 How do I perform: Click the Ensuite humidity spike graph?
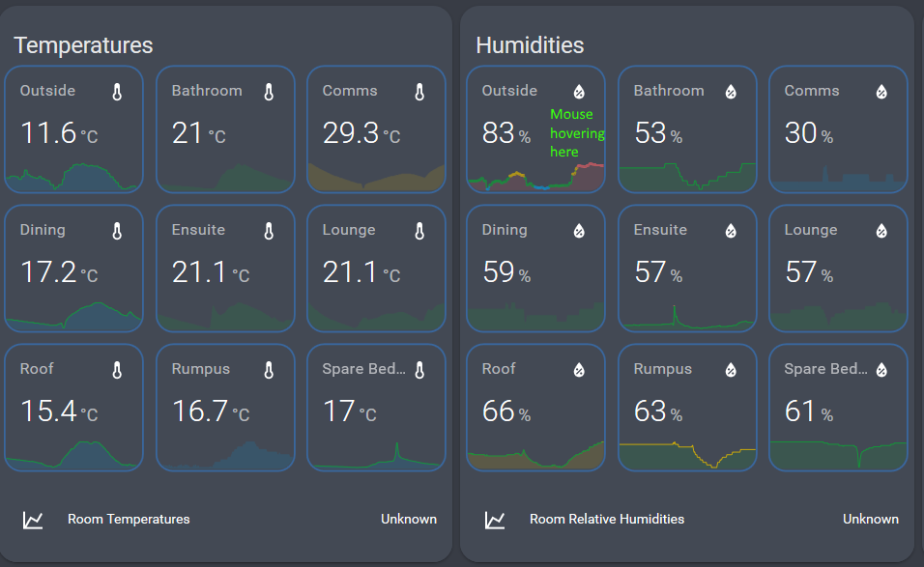click(x=687, y=317)
